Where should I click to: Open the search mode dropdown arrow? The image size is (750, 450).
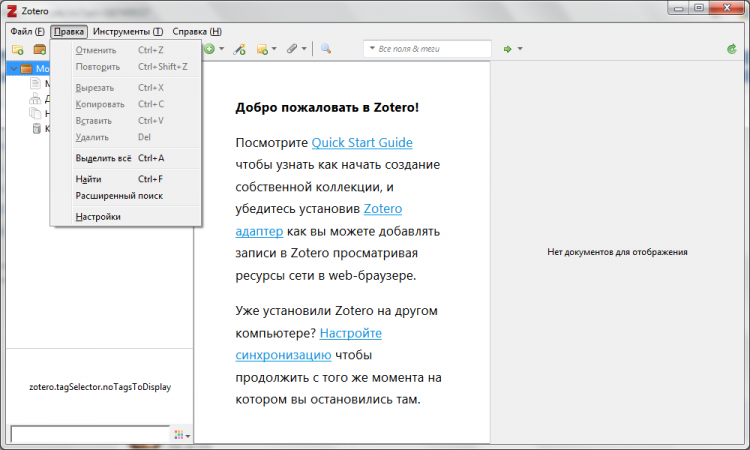click(372, 49)
